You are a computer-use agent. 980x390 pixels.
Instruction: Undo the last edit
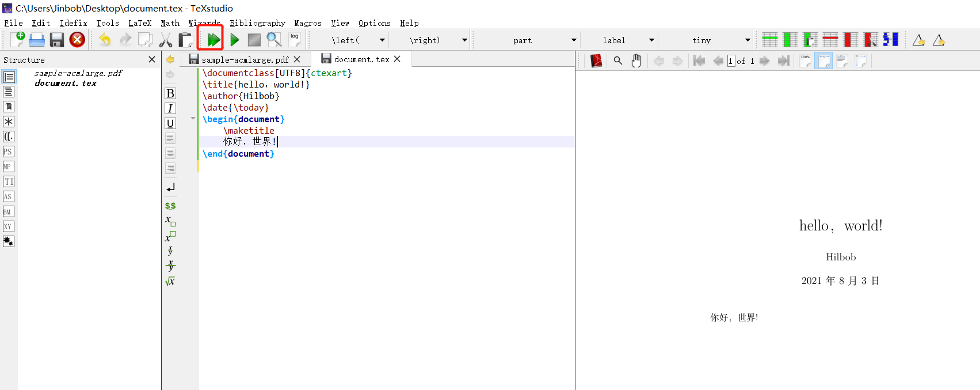(105, 40)
